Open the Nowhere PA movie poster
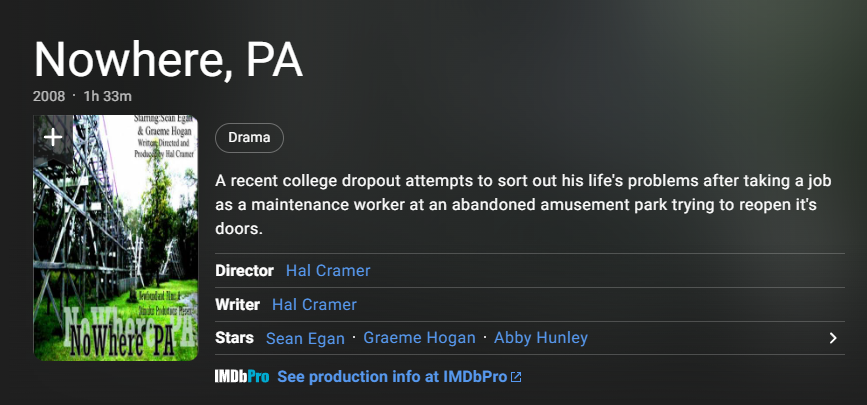867x405 pixels. [116, 250]
